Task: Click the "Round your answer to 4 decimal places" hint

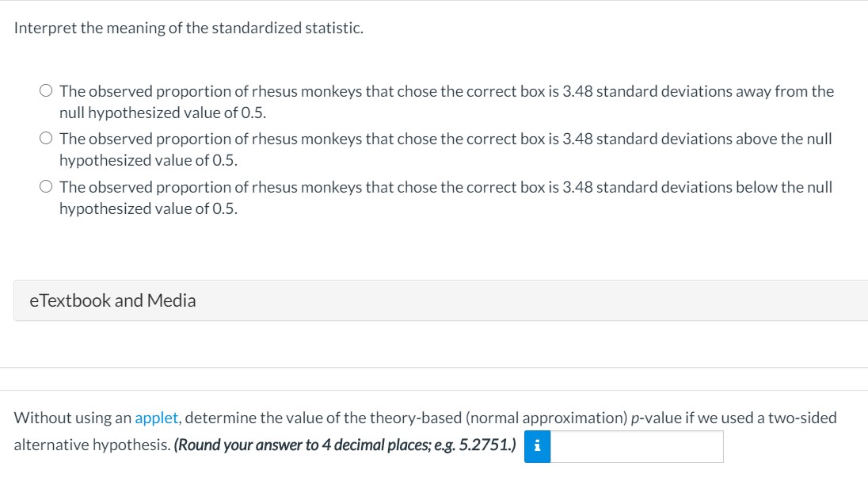Action: 345,445
